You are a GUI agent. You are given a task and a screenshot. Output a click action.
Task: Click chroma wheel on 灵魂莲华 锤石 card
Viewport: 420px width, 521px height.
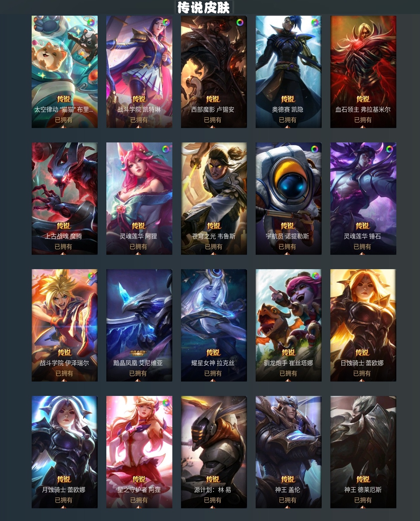(389, 149)
